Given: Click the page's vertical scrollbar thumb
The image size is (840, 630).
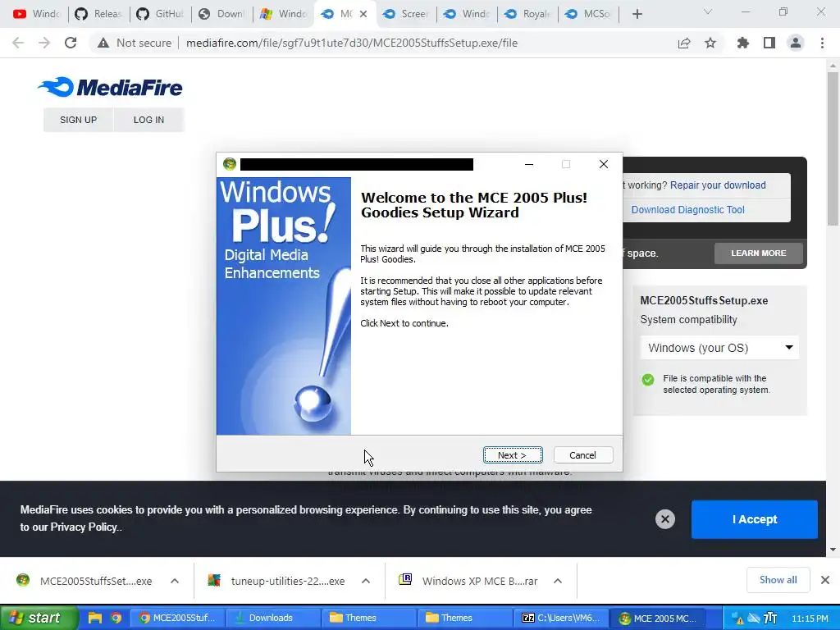Looking at the screenshot, I should coord(833,149).
